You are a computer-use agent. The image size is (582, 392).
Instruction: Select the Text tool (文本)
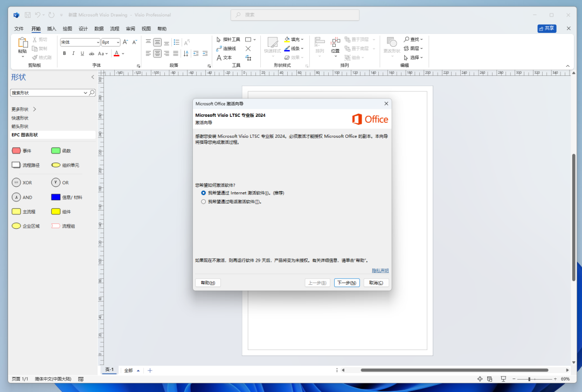pos(224,58)
